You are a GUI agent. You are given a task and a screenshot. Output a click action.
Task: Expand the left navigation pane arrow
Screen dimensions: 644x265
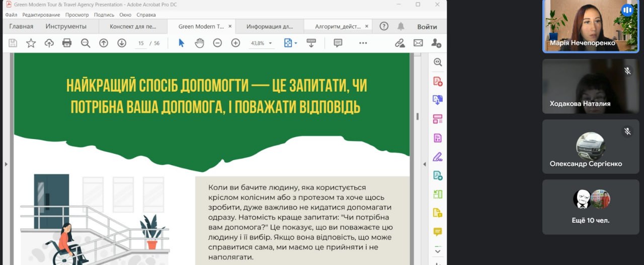click(6, 164)
